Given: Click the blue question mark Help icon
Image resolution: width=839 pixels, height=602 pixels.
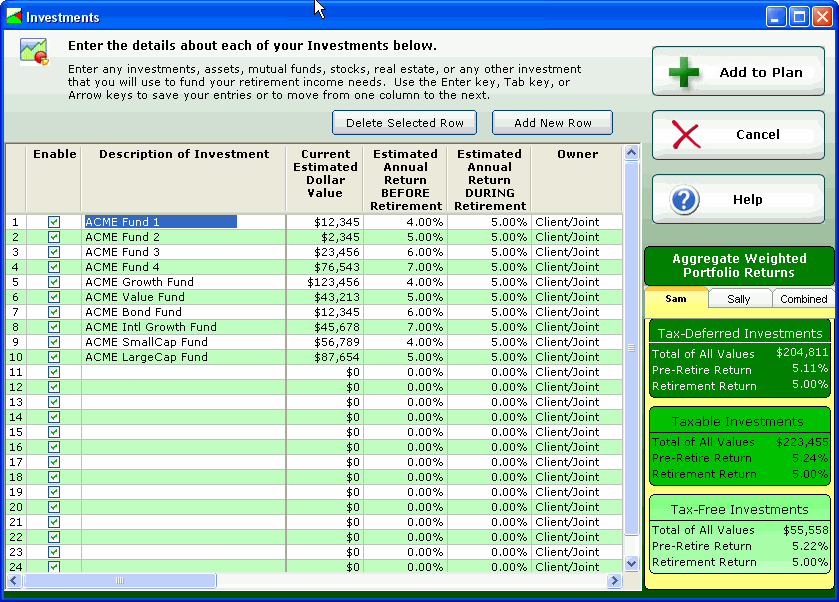Looking at the screenshot, I should coord(684,200).
